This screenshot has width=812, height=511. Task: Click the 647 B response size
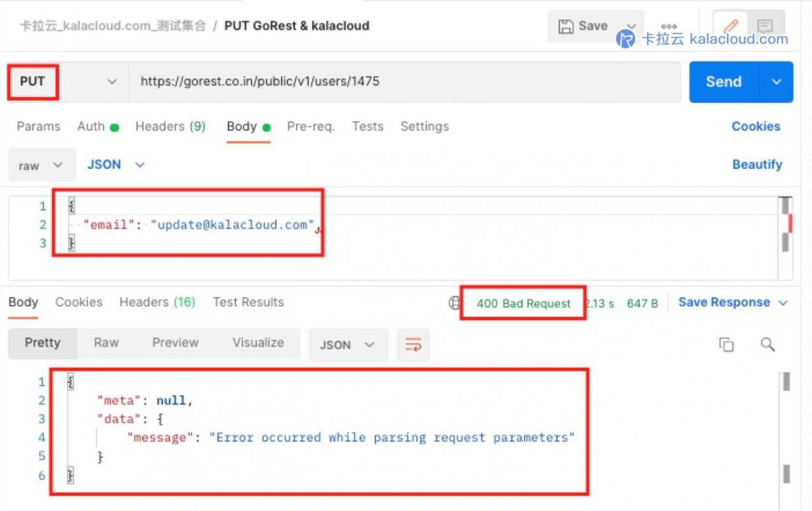642,303
